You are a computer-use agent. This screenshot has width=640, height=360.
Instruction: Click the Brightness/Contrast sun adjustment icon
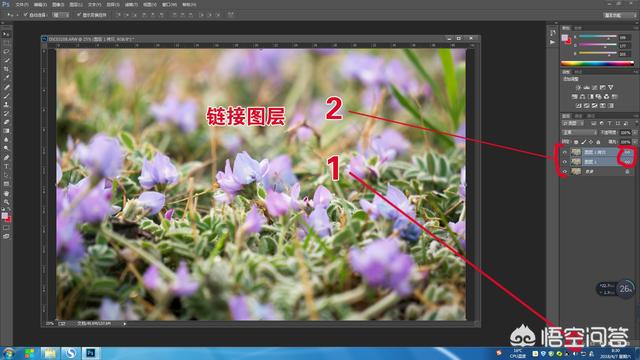tap(578, 87)
